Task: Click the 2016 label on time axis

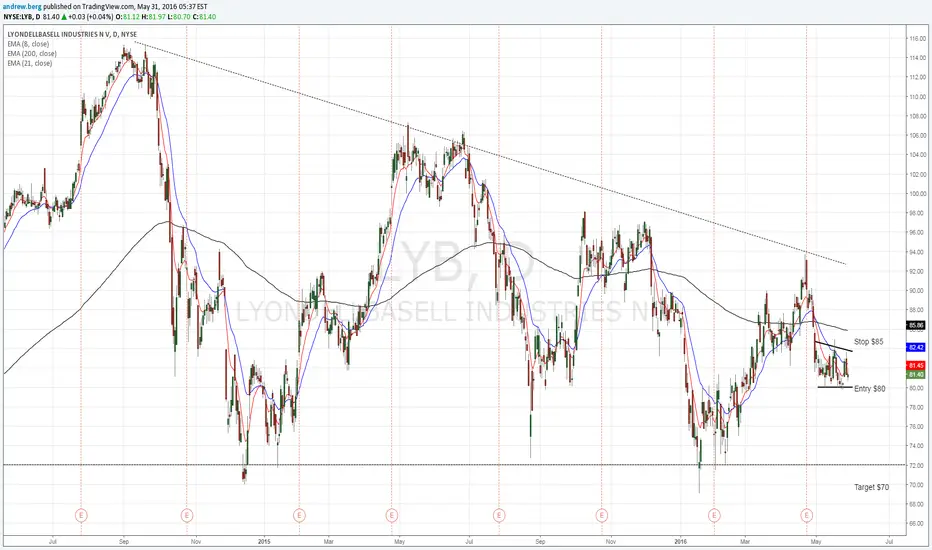Action: 681,542
